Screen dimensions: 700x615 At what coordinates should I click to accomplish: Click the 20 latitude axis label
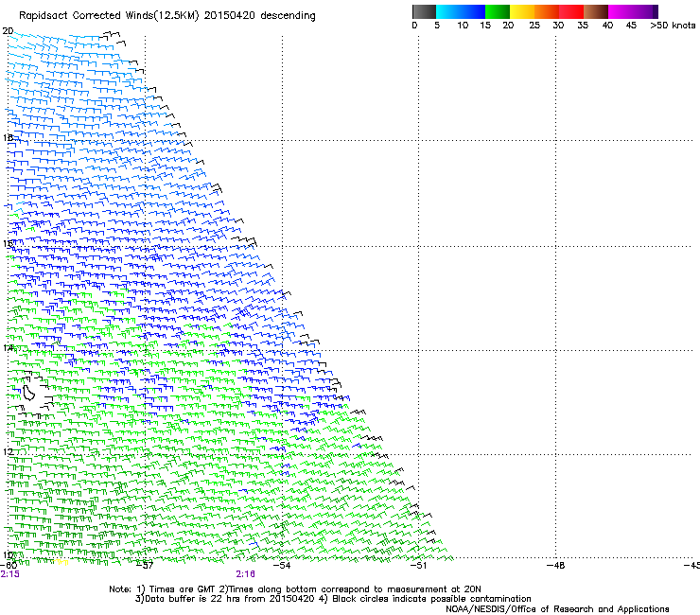click(8, 31)
